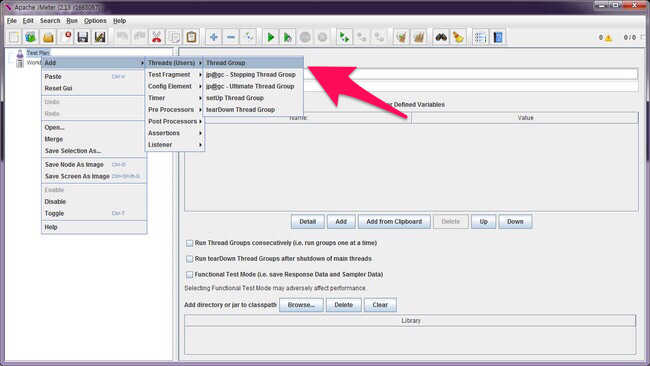Open the Templates toolbar icon
650x366 pixels.
click(x=31, y=37)
